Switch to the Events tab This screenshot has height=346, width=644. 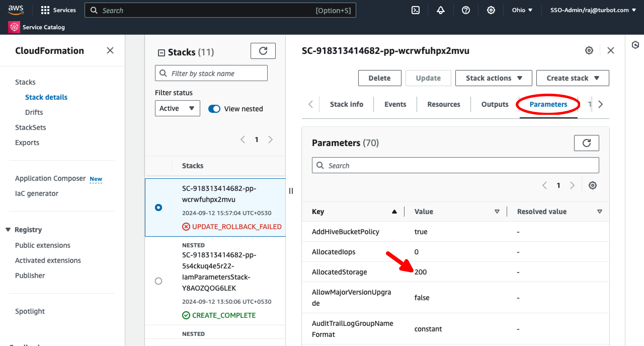395,104
